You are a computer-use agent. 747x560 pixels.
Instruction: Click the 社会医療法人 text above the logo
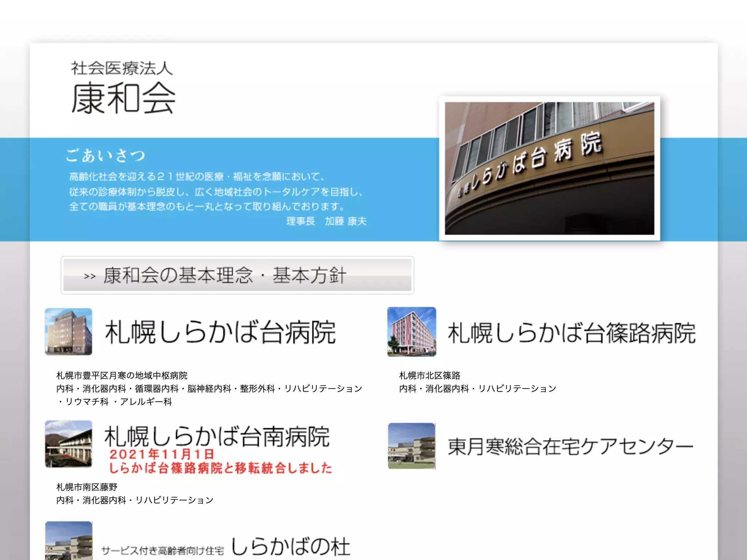(x=122, y=68)
